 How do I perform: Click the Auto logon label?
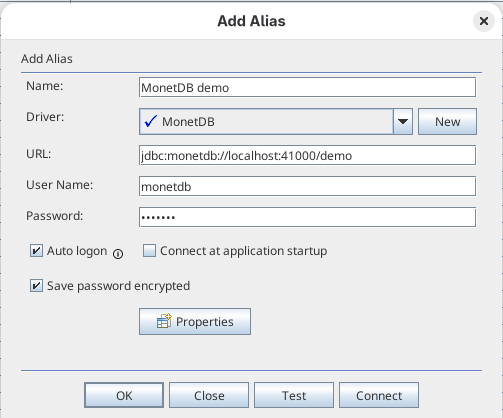click(77, 251)
